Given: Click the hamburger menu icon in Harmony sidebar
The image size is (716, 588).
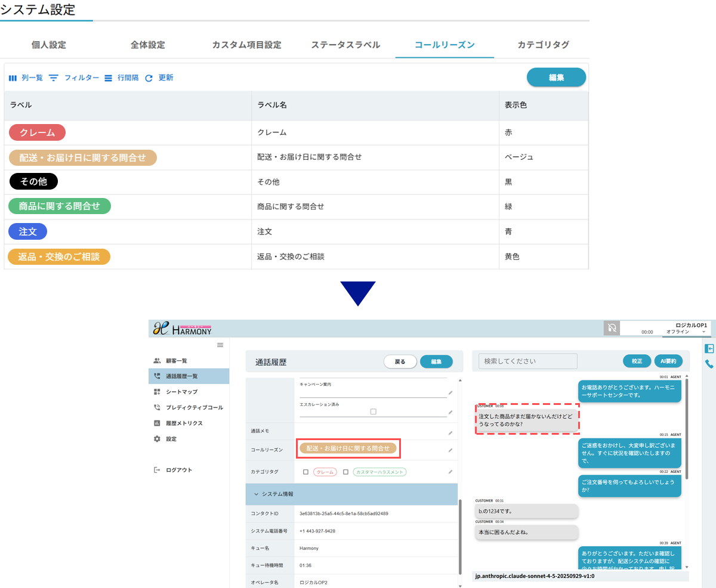Looking at the screenshot, I should pos(220,345).
